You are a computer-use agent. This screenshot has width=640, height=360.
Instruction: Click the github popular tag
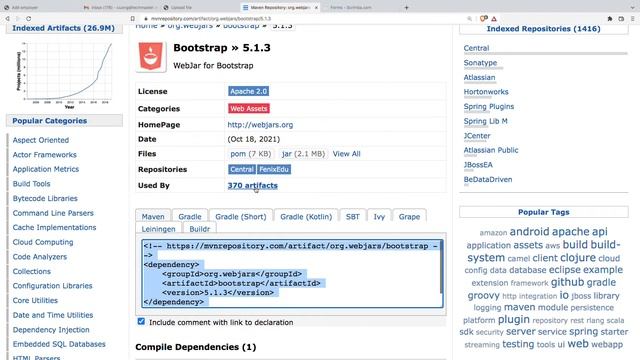(567, 282)
